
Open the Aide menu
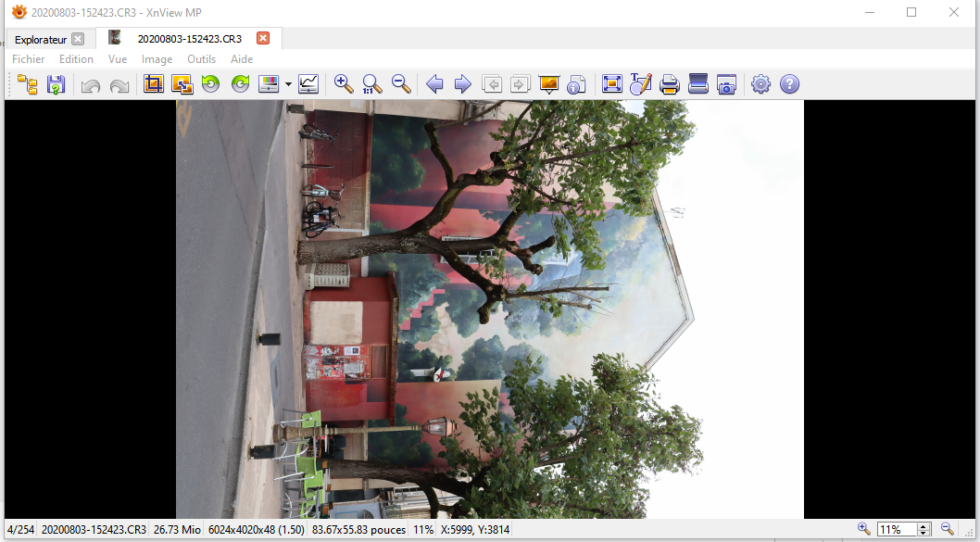[242, 58]
